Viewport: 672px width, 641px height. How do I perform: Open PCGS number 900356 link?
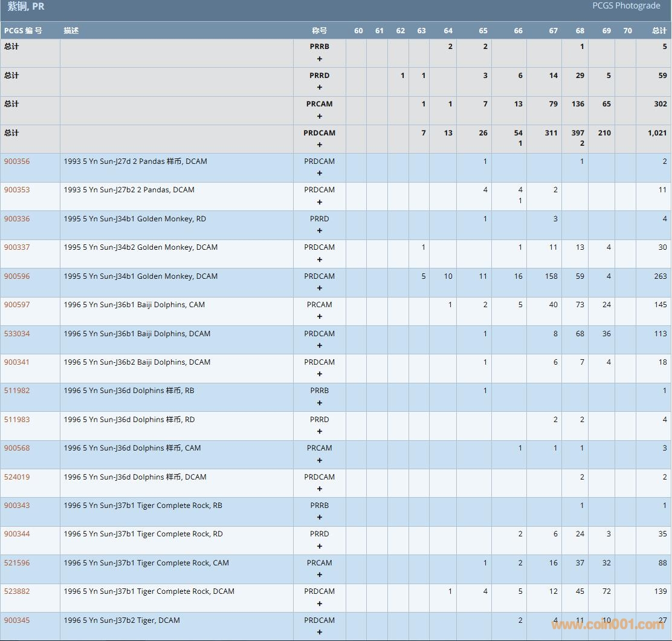pos(17,161)
